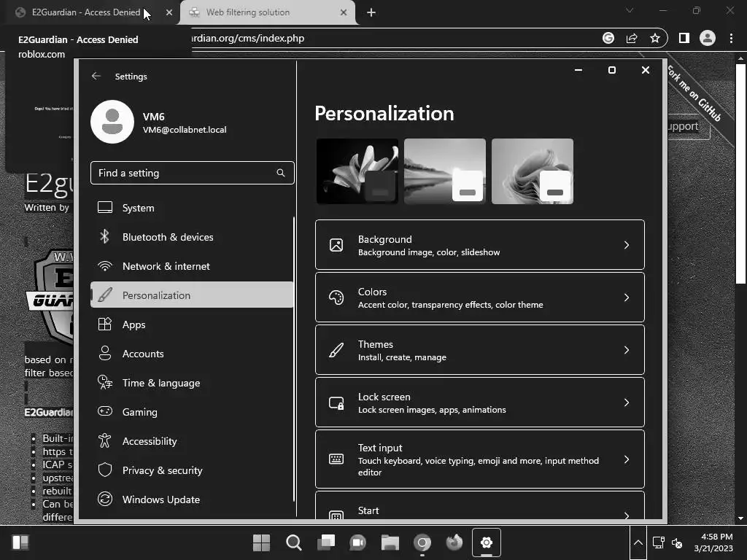Image resolution: width=747 pixels, height=560 pixels.
Task: Expand the Colors settings chevron
Action: tap(627, 297)
